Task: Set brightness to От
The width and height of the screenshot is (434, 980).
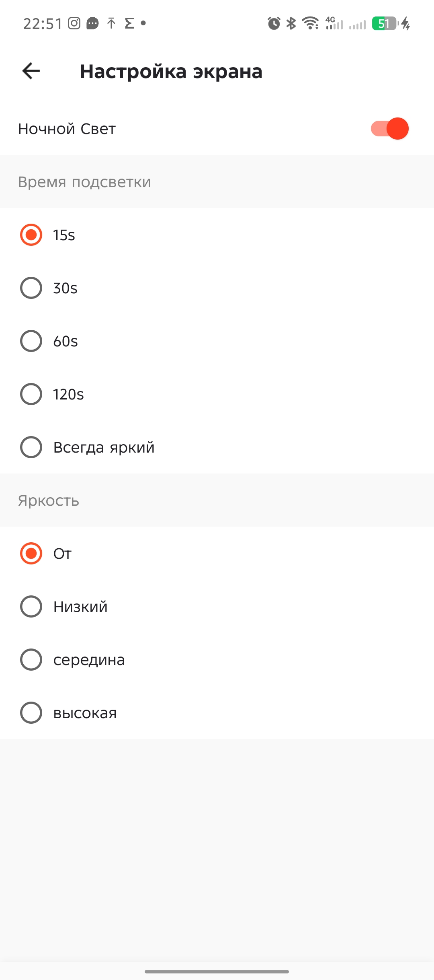Action: pyautogui.click(x=31, y=554)
